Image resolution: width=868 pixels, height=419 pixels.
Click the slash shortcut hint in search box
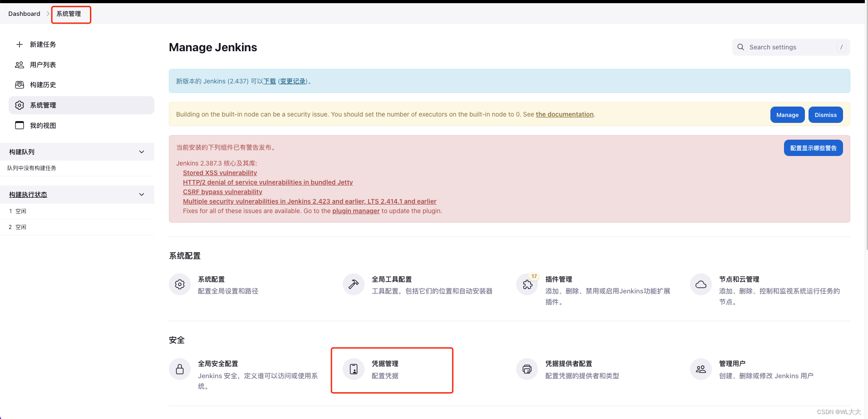coord(841,47)
